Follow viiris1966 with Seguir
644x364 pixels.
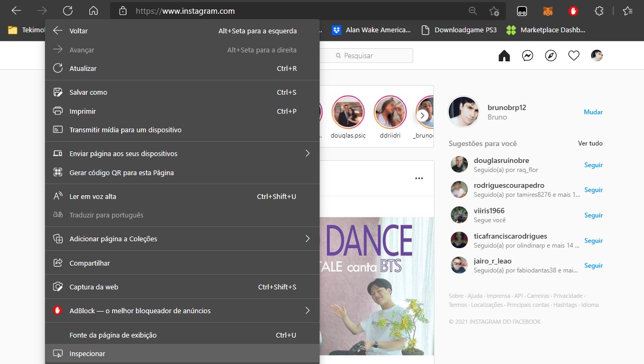[x=594, y=215]
